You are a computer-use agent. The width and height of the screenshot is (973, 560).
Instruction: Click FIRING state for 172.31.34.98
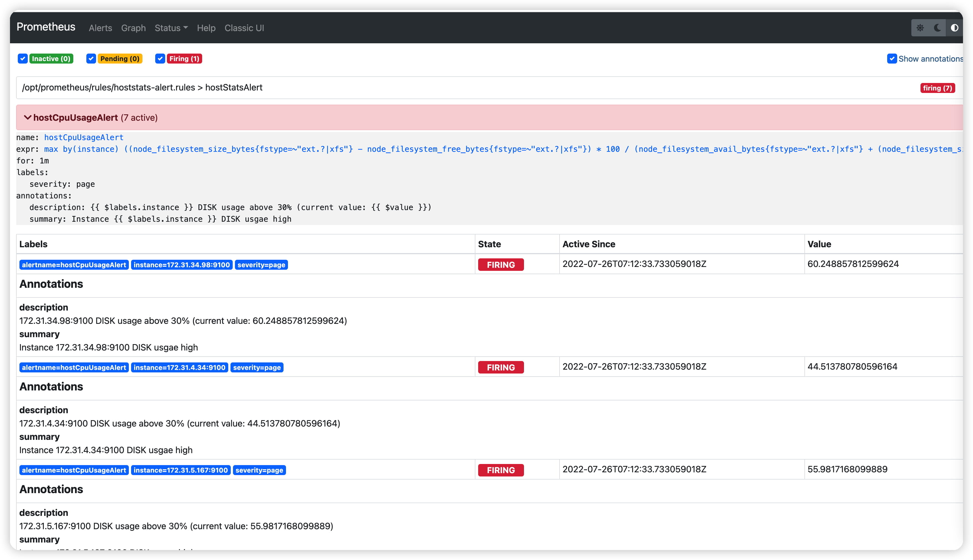click(x=501, y=265)
